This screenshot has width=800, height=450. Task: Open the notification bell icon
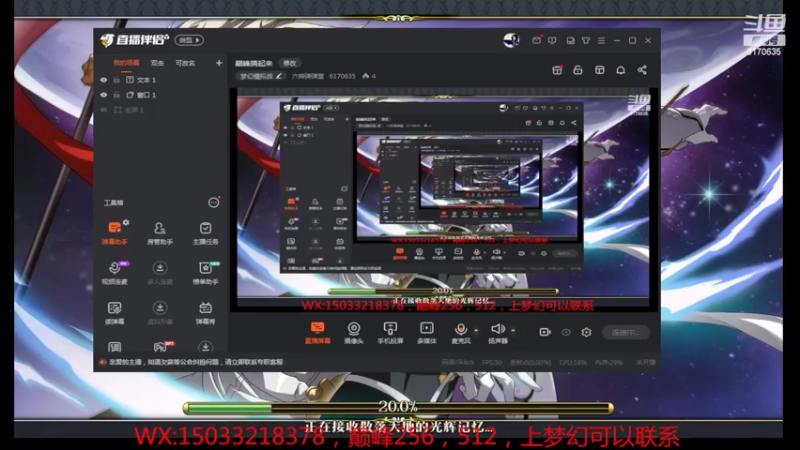[x=620, y=70]
